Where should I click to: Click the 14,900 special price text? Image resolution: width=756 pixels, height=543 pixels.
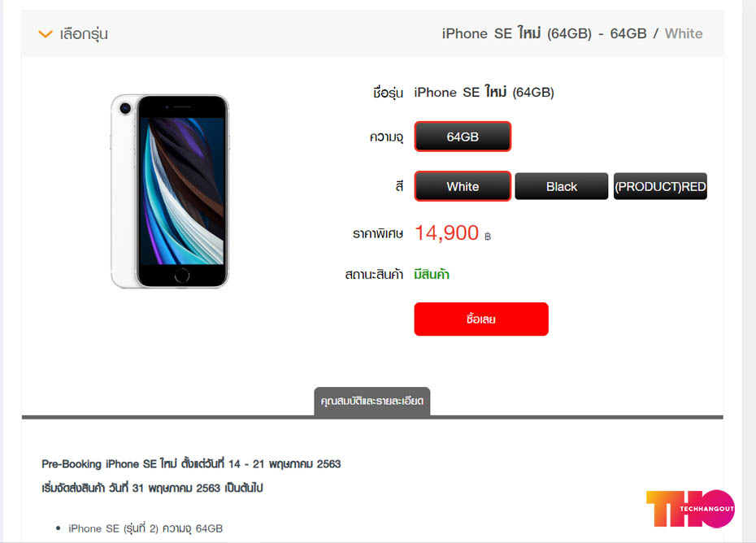tap(446, 233)
